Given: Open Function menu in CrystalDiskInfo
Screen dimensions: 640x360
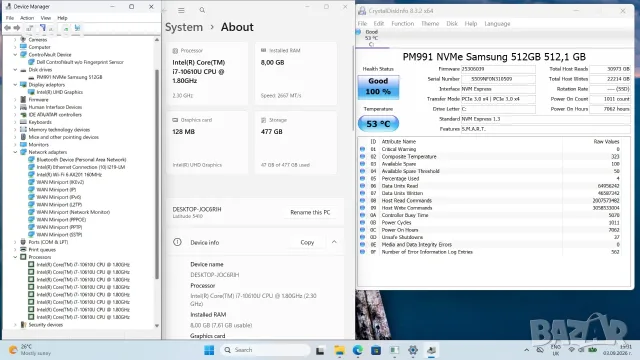Looking at the screenshot, I should (x=402, y=24).
